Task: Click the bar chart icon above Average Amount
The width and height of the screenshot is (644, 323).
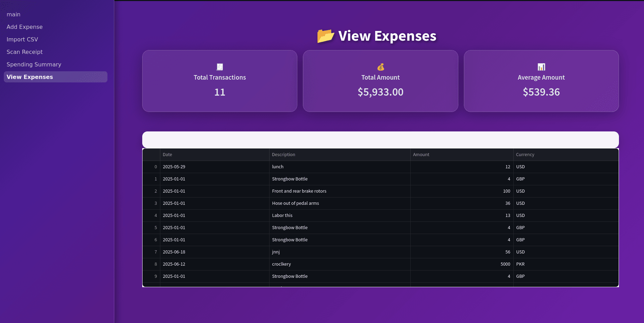Action: 541,67
